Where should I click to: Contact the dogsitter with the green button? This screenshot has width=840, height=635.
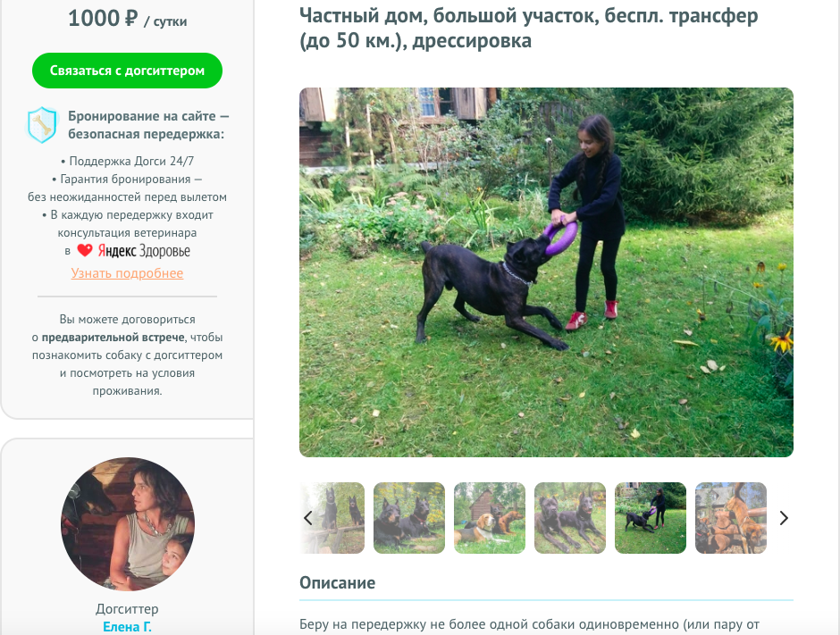coord(127,71)
